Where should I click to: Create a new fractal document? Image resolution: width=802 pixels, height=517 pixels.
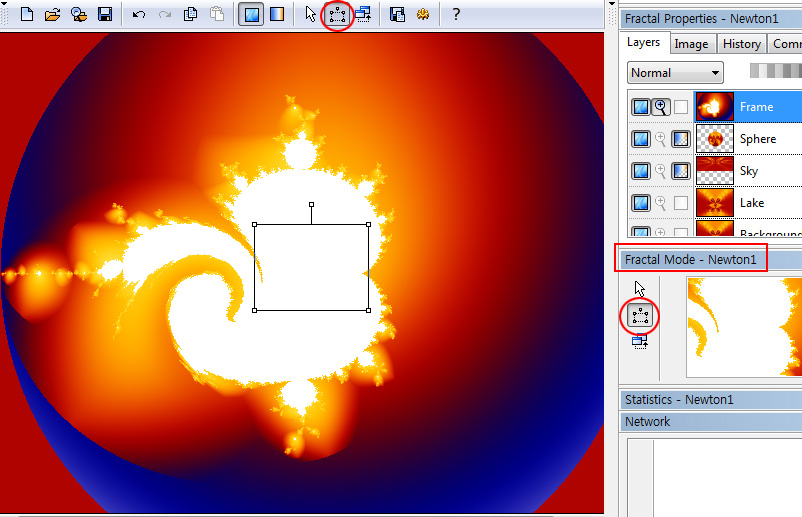(x=27, y=14)
